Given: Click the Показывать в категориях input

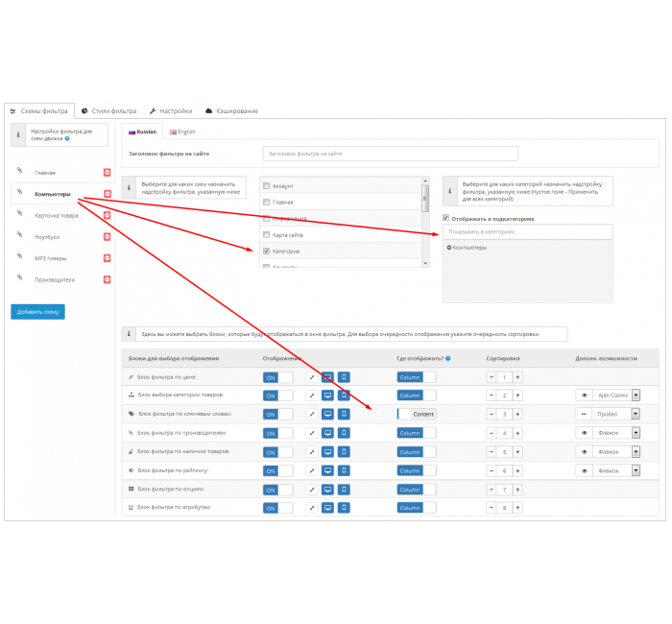Looking at the screenshot, I should [x=528, y=232].
